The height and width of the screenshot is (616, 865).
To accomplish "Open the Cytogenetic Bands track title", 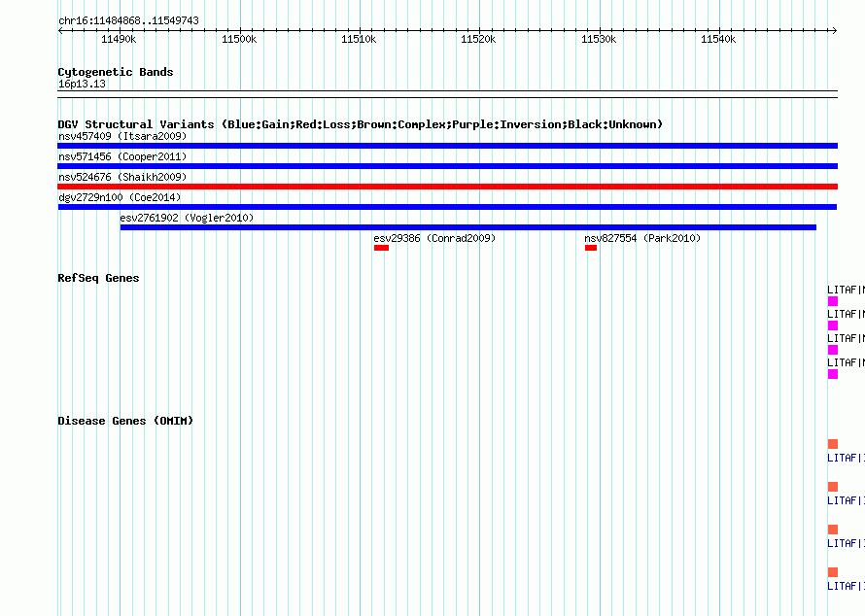I will (116, 72).
